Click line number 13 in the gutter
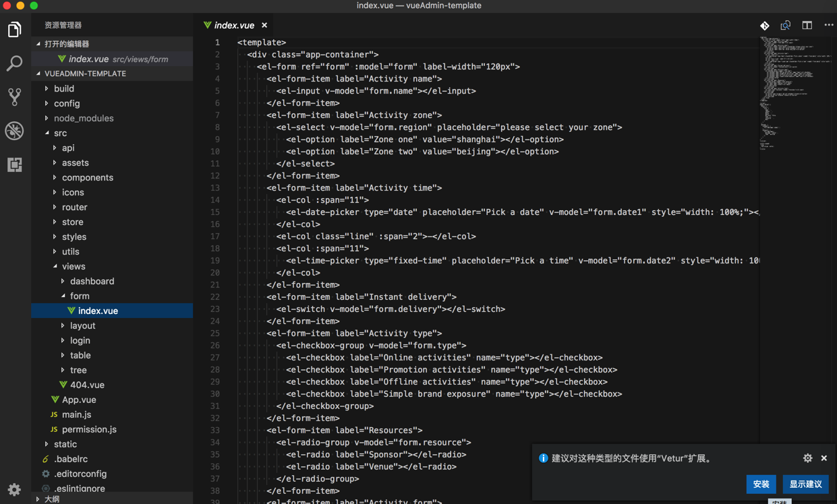Image resolution: width=837 pixels, height=504 pixels. [x=215, y=188]
